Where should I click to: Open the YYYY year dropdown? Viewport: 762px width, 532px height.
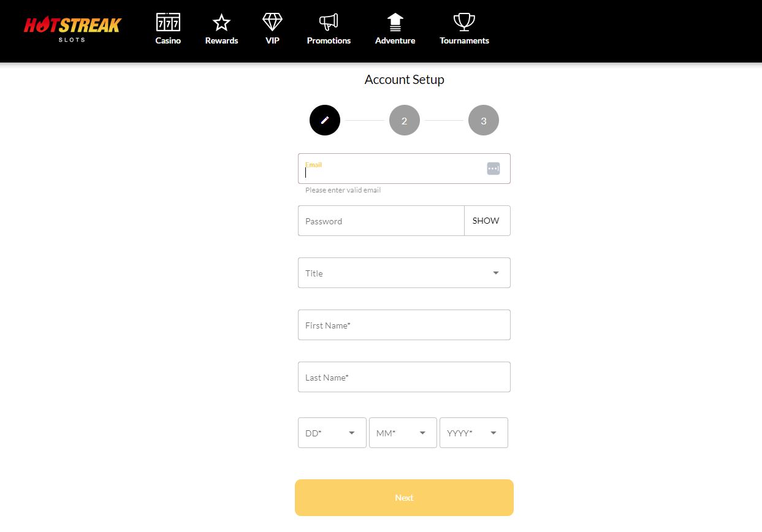point(474,433)
